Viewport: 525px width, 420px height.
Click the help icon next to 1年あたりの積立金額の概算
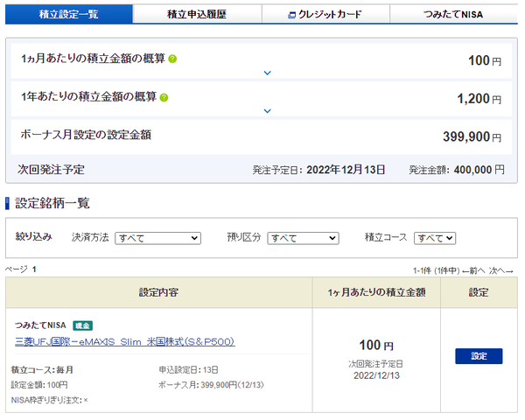[164, 97]
